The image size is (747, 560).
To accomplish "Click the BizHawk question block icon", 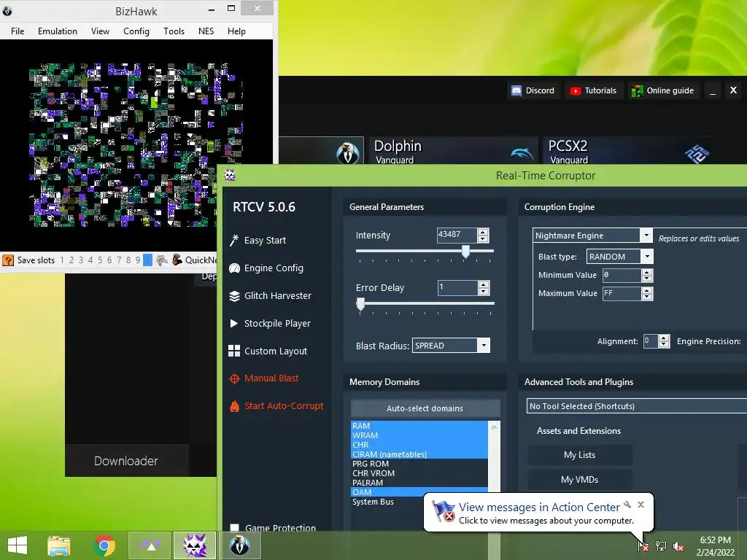I will point(8,260).
